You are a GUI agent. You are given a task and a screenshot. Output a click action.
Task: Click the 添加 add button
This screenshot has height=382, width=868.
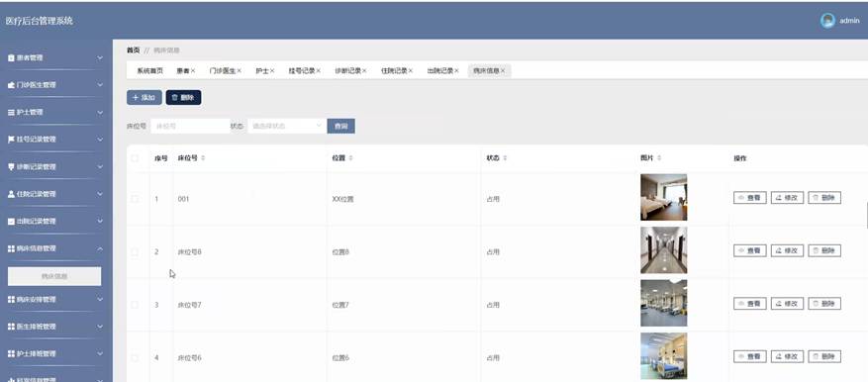(144, 97)
